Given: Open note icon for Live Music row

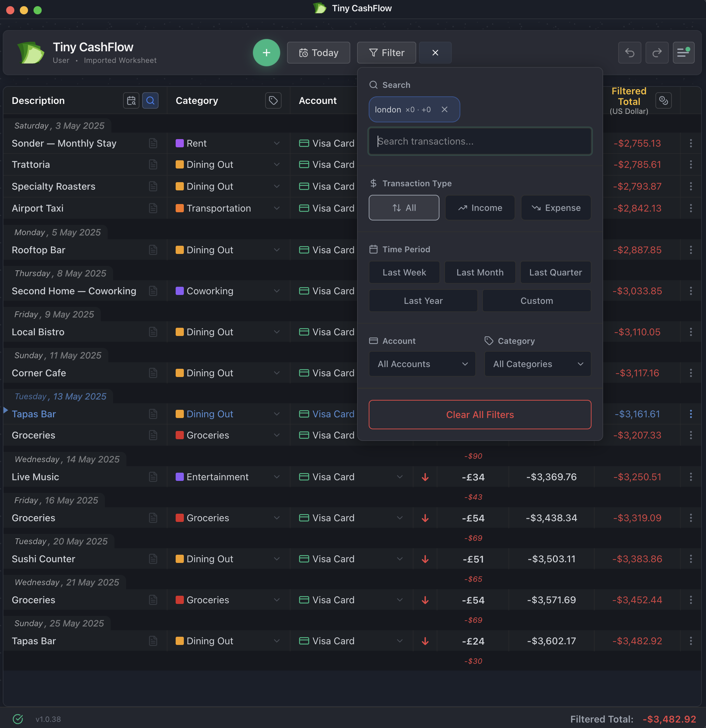Looking at the screenshot, I should click(153, 477).
